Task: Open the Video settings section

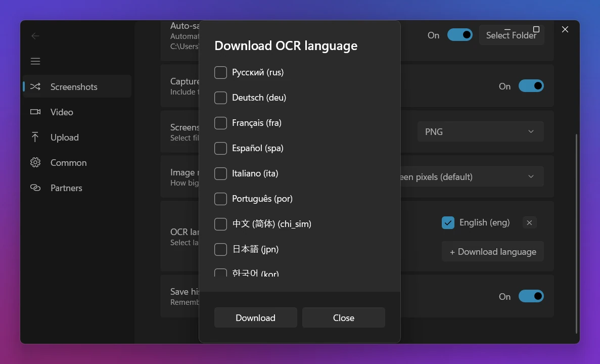Action: pyautogui.click(x=77, y=112)
